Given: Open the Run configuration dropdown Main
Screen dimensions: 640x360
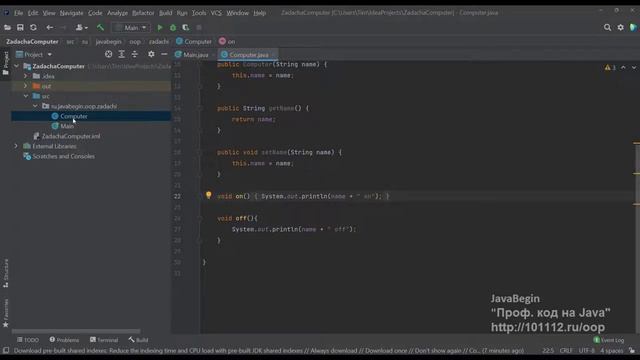Looking at the screenshot, I should tap(131, 27).
